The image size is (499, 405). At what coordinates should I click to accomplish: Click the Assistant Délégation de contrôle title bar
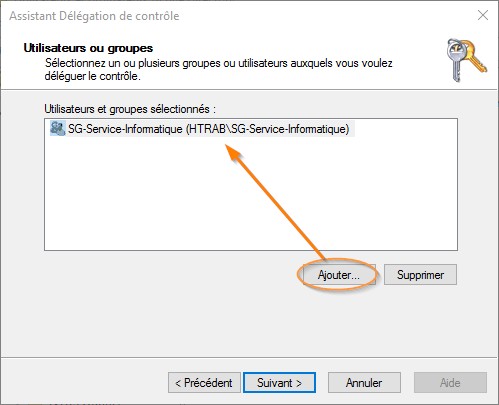[233, 16]
